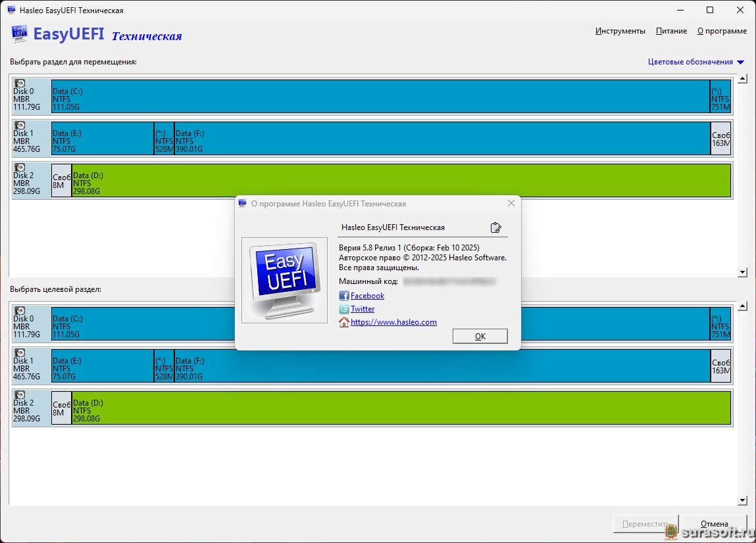Screen dimensions: 756x543
Task: Select Data (F:) 390.01G partition in source list
Action: click(442, 138)
